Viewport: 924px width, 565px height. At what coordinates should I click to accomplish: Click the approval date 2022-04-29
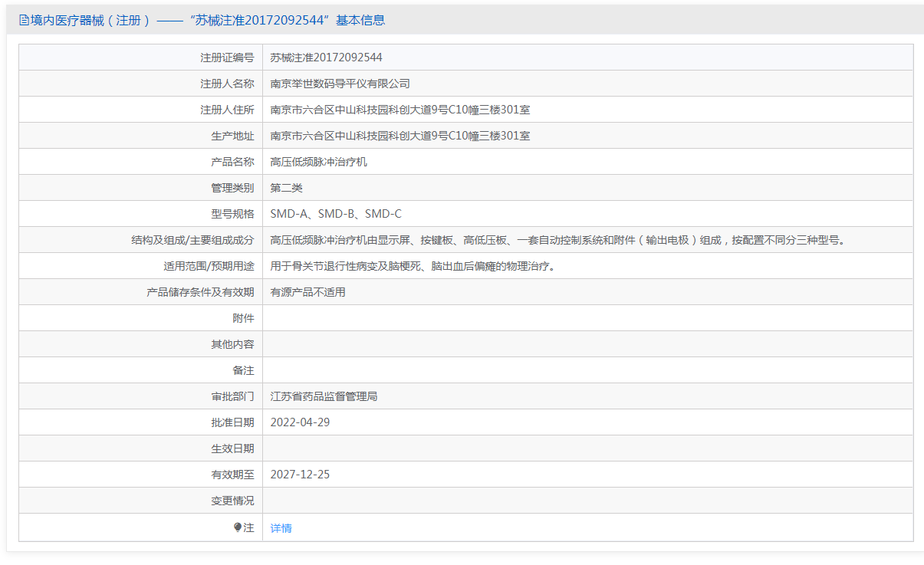point(300,422)
